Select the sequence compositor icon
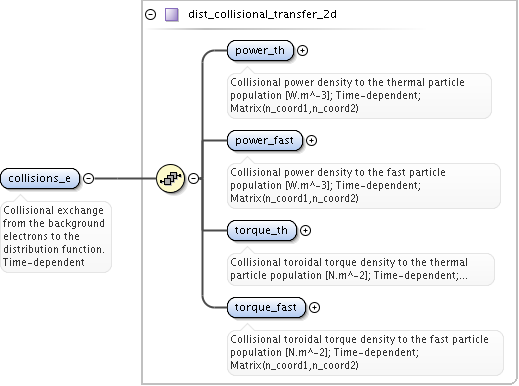519x386 pixels. point(170,178)
